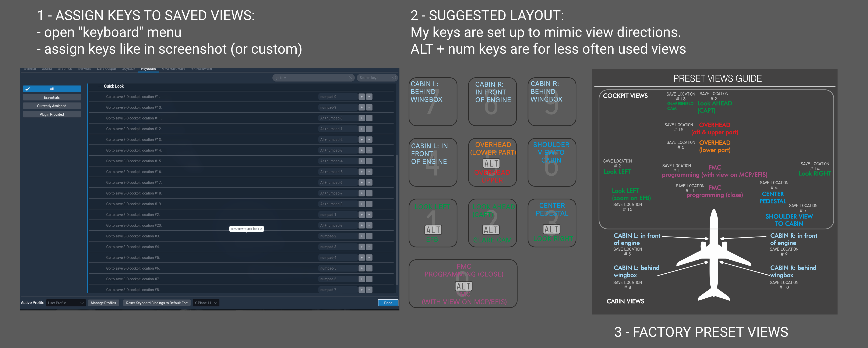Add key binding for cockpit location #20
The width and height of the screenshot is (868, 348).
[x=361, y=225]
